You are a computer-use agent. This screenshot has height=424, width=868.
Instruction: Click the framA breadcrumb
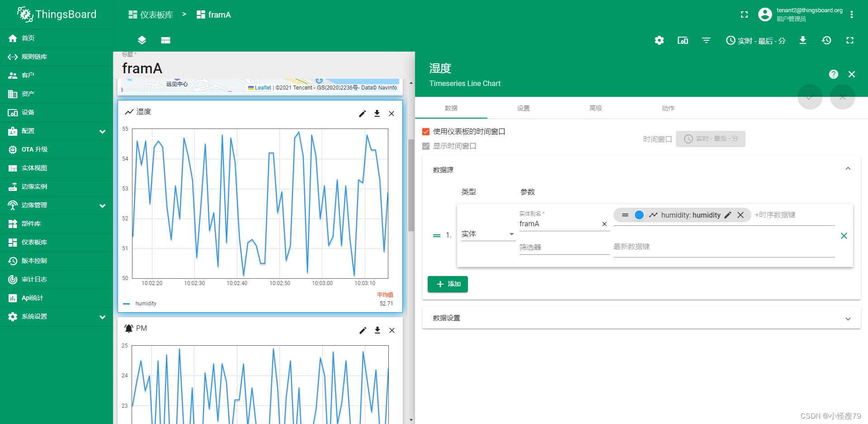click(x=214, y=14)
